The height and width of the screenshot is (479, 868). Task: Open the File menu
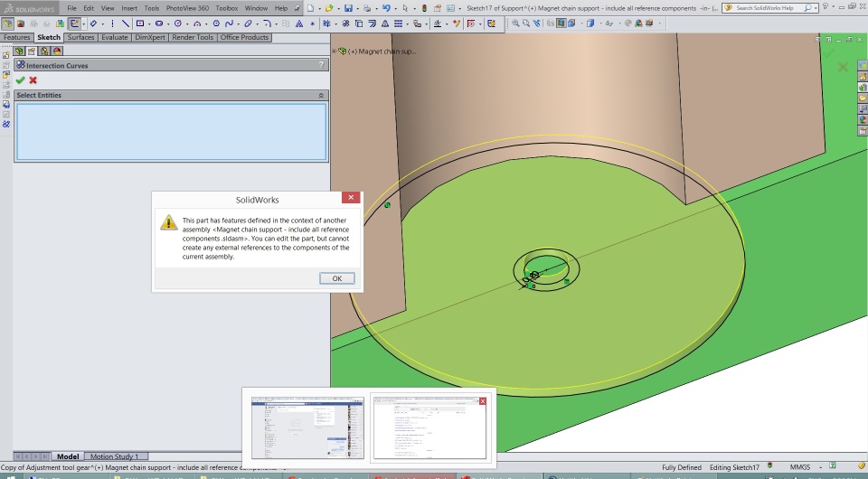[x=72, y=8]
